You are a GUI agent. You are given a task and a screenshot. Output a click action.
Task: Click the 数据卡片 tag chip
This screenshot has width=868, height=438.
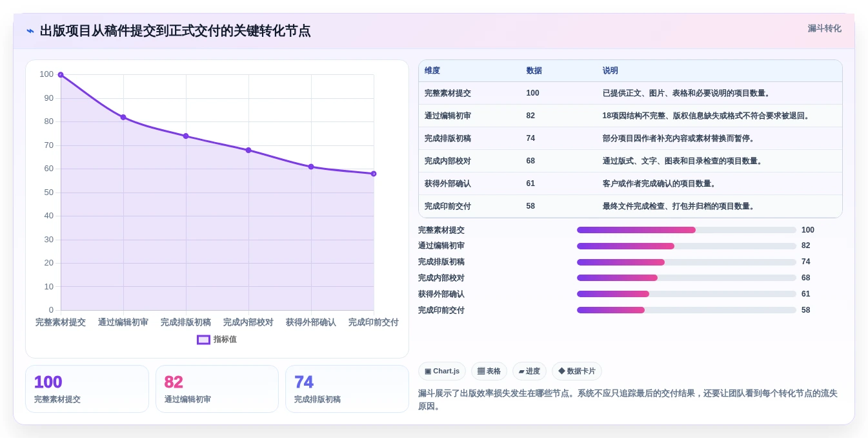pos(577,371)
